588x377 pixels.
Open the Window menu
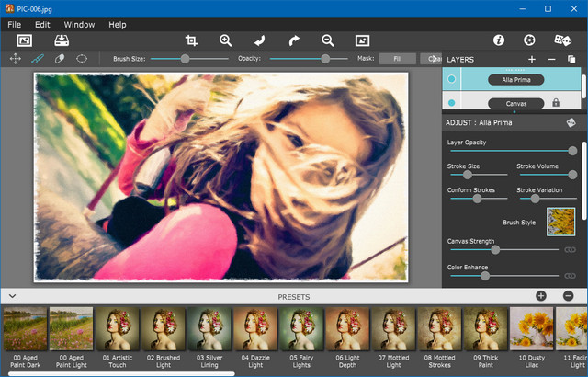click(x=79, y=24)
